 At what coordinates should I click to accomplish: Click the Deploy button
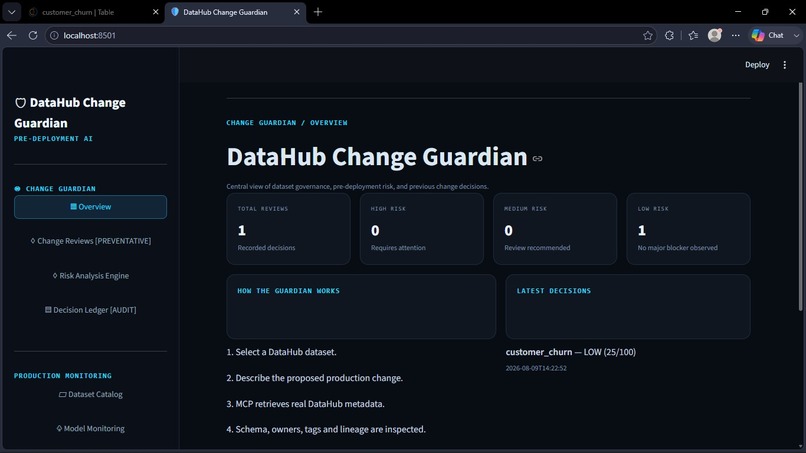click(757, 65)
